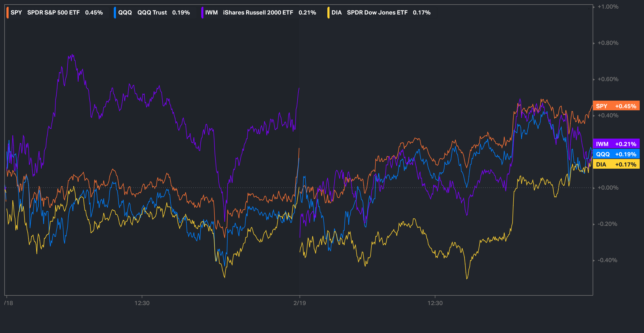Click the /18 date marker on time axis

[x=9, y=303]
